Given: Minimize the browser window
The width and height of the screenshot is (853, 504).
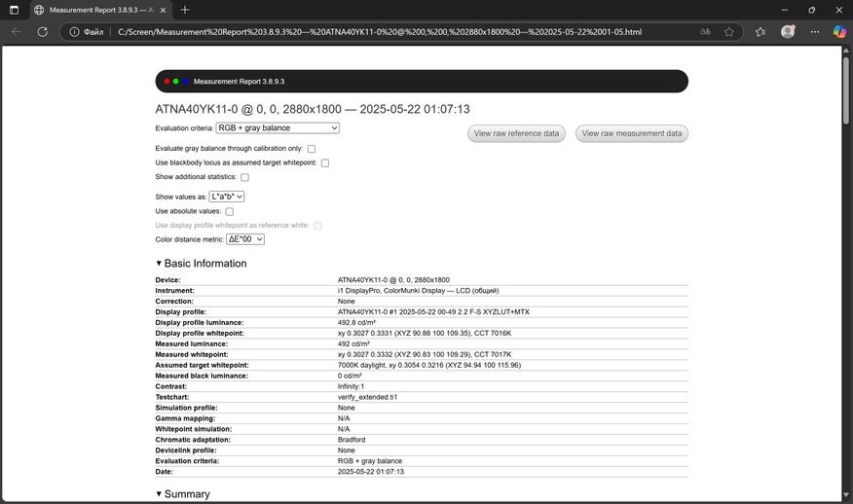Looking at the screenshot, I should pyautogui.click(x=785, y=10).
